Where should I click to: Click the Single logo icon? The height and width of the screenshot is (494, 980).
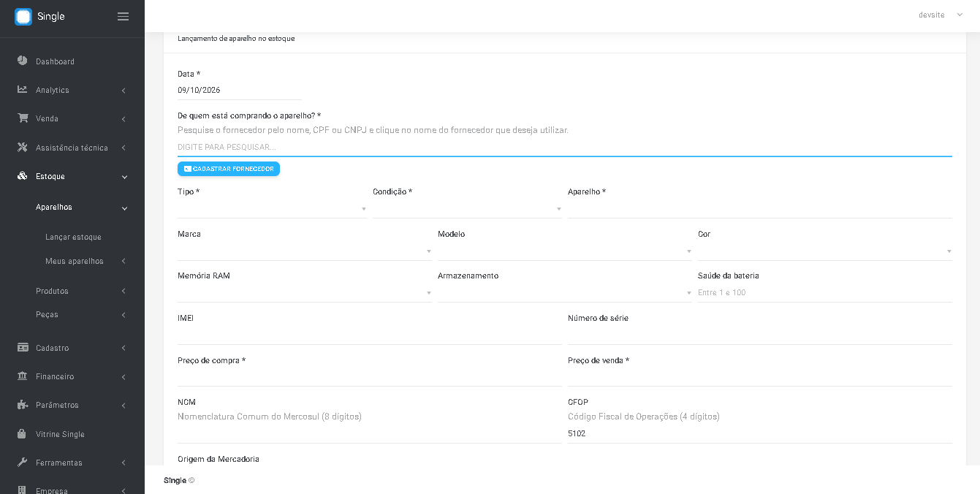point(23,17)
